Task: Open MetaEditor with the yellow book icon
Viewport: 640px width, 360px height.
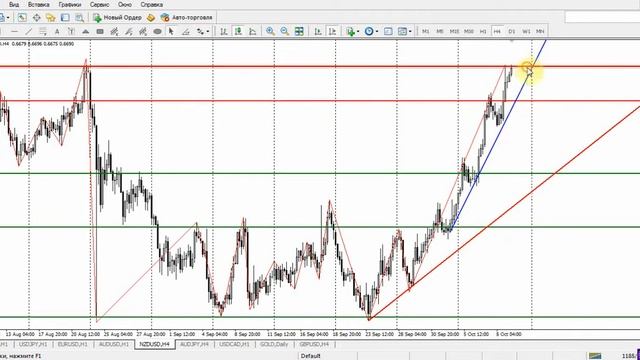Action: [151, 18]
